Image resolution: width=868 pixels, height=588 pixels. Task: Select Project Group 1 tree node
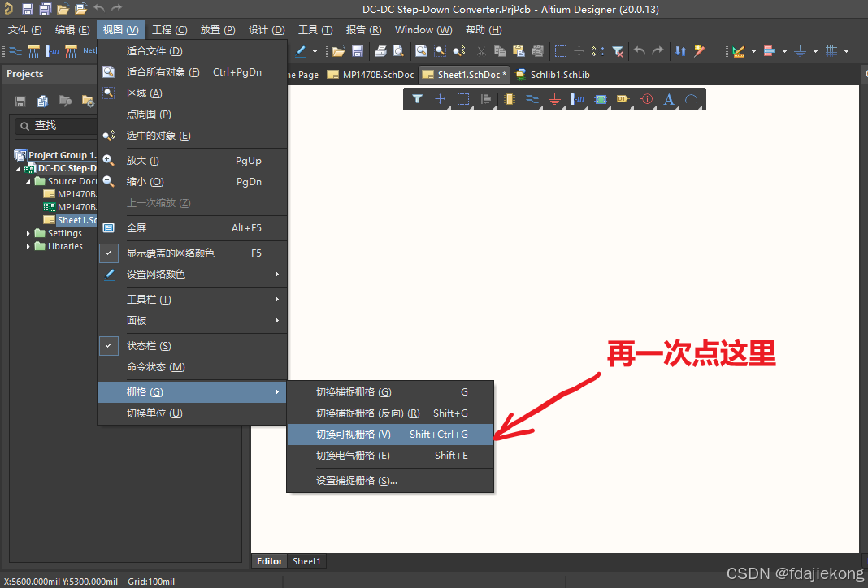(x=56, y=155)
